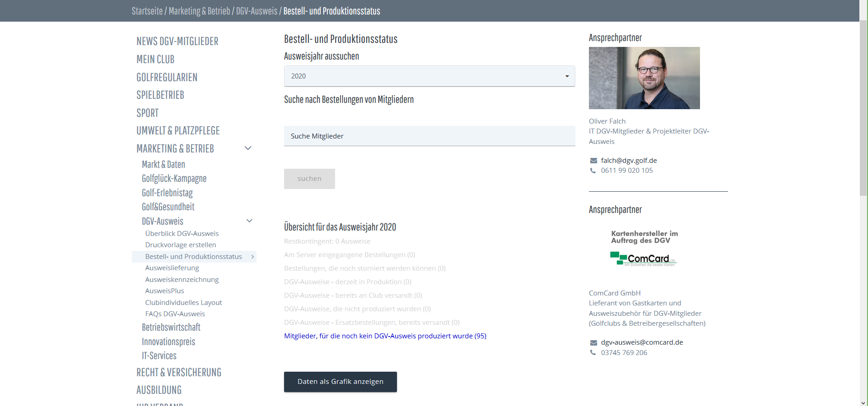The height and width of the screenshot is (406, 868).
Task: Go to Startseite in the breadcrumb
Action: [147, 11]
